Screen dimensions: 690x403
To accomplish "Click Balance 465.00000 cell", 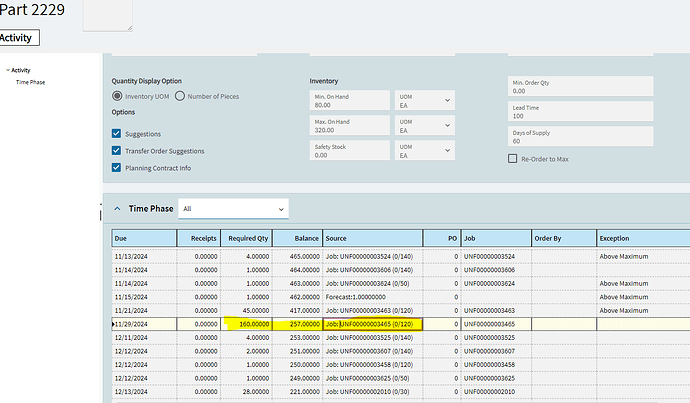I will (297, 256).
